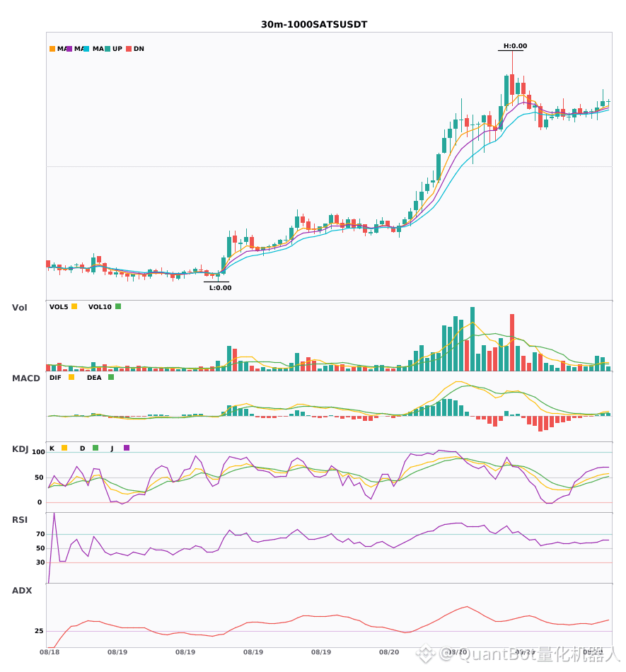Click the 70 level on the RSI axis

(40, 534)
